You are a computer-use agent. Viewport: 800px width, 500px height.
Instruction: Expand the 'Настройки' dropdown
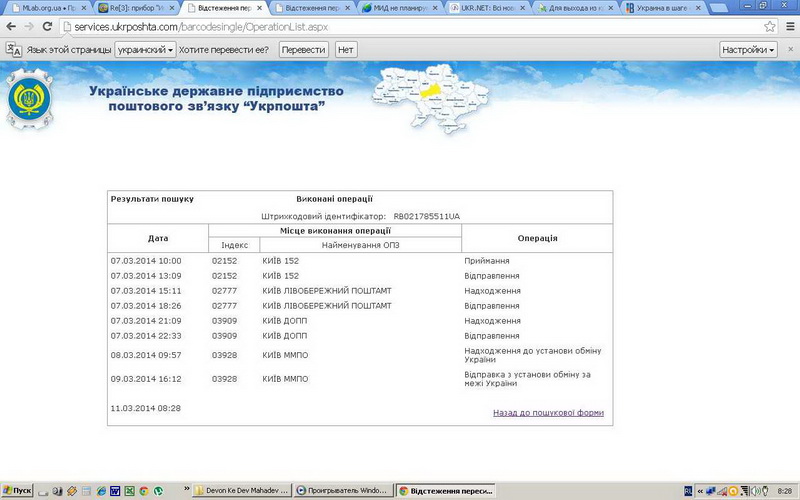pyautogui.click(x=748, y=49)
